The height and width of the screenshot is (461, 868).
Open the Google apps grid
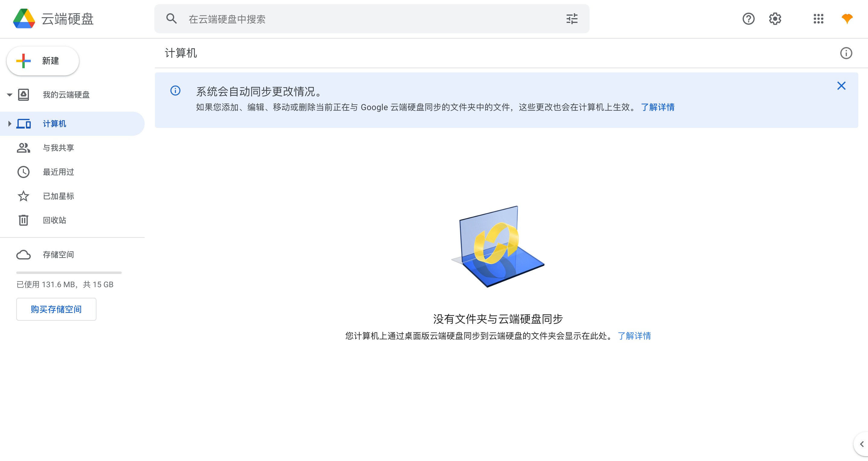click(x=818, y=19)
